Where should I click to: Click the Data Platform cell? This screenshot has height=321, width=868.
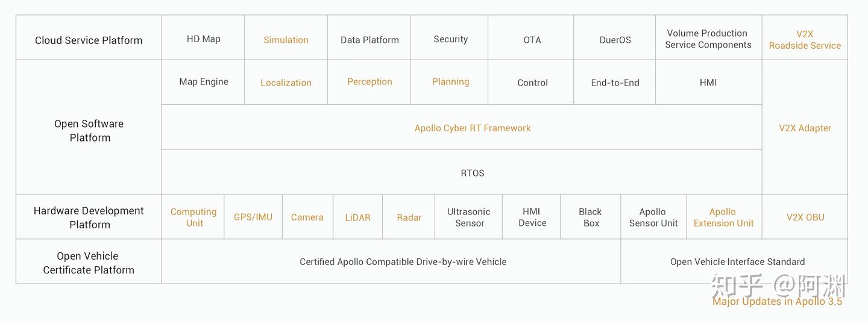(x=370, y=40)
